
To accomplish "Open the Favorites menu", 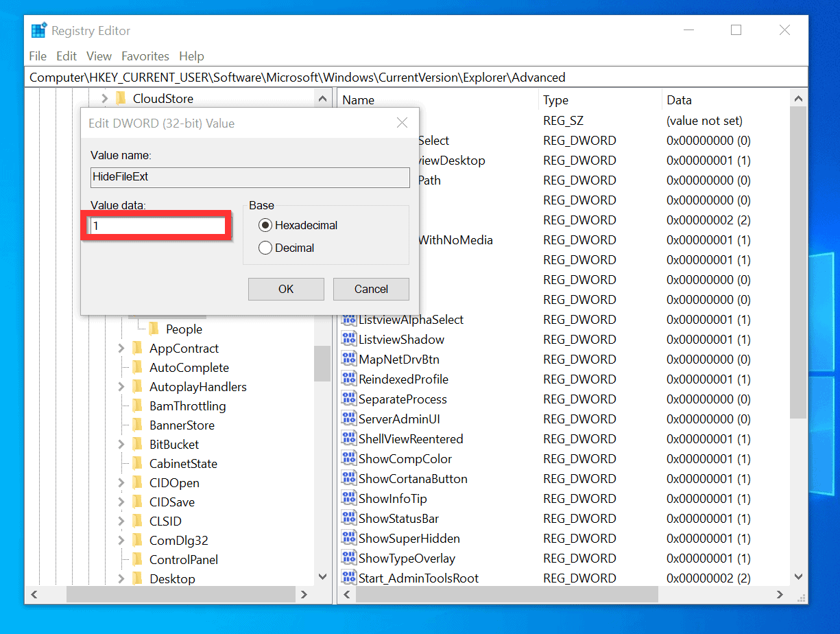I will click(145, 56).
